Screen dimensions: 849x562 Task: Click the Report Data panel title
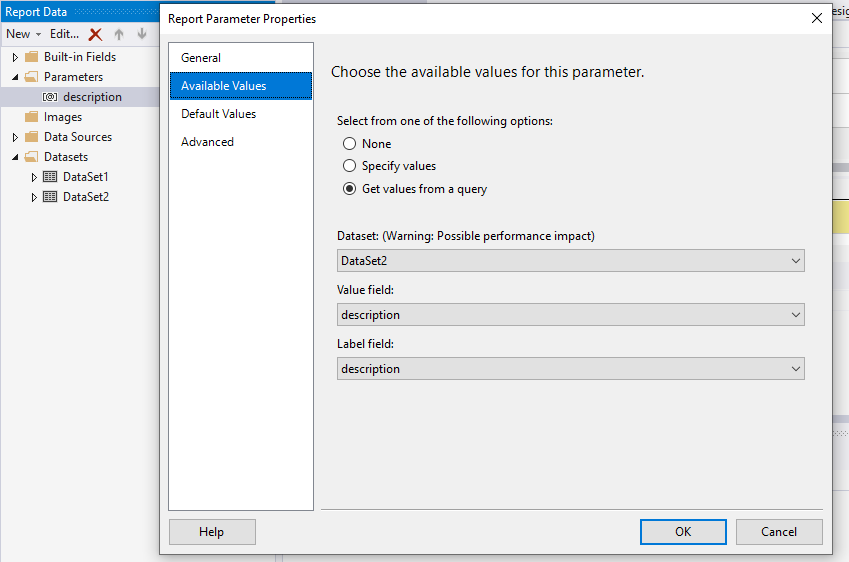[36, 12]
